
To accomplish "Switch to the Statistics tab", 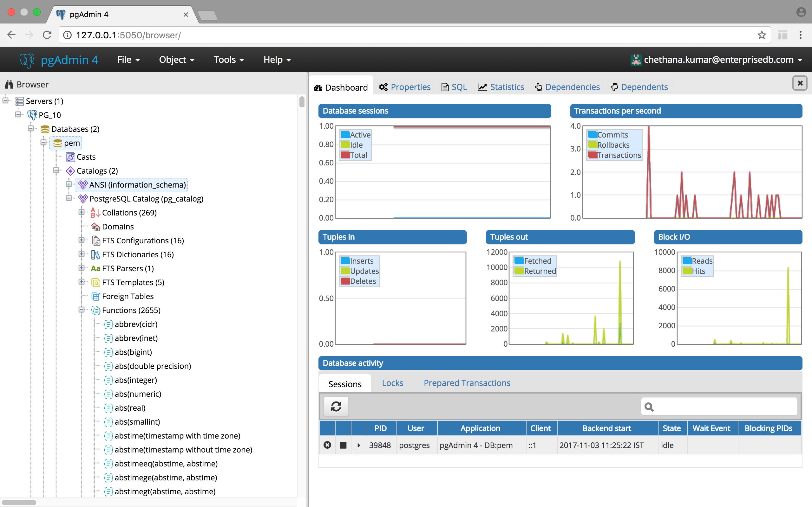I will pos(501,87).
